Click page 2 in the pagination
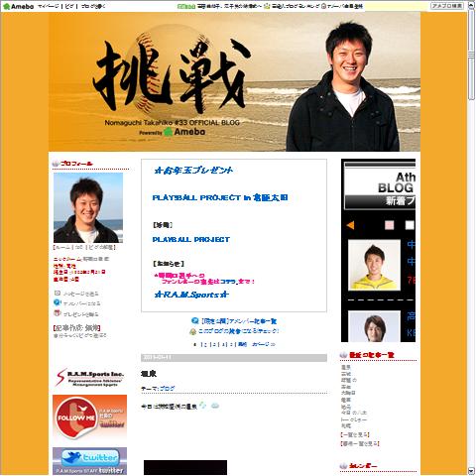476x476 pixels. pos(205,344)
